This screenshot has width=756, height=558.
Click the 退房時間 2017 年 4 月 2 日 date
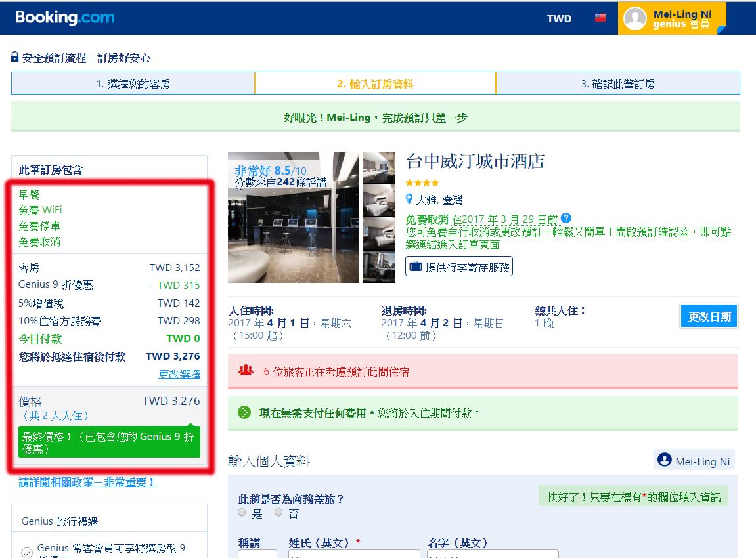[443, 323]
